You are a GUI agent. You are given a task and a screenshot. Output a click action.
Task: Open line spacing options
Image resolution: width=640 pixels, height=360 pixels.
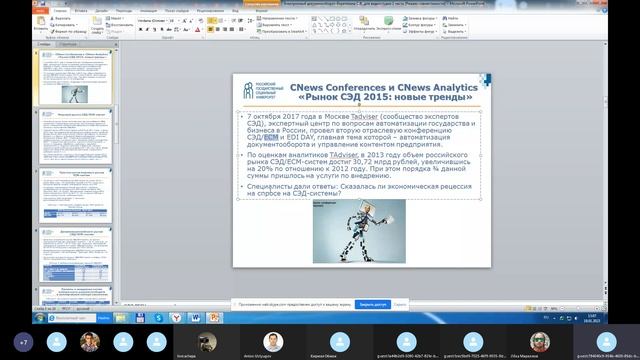[x=251, y=20]
